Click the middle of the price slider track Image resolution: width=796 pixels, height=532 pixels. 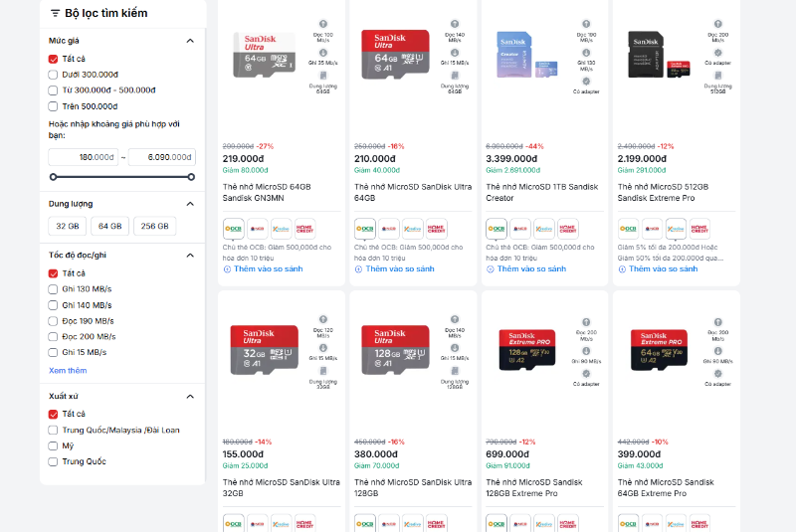point(121,177)
